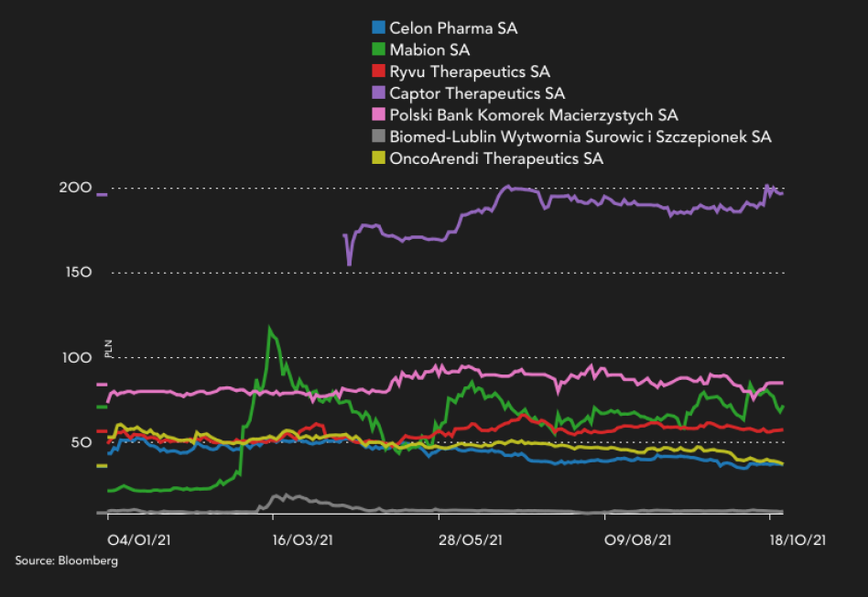Click the 09/08/21 date label

pos(637,540)
